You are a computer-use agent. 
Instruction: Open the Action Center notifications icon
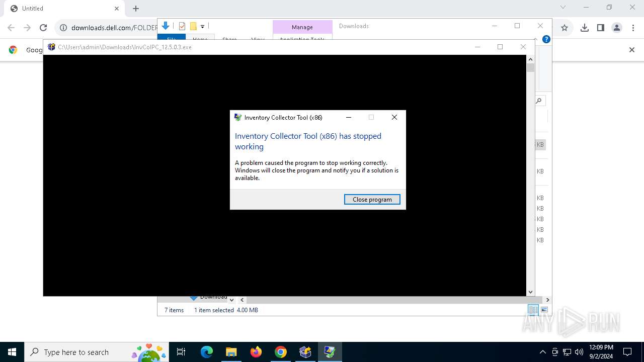pyautogui.click(x=627, y=352)
